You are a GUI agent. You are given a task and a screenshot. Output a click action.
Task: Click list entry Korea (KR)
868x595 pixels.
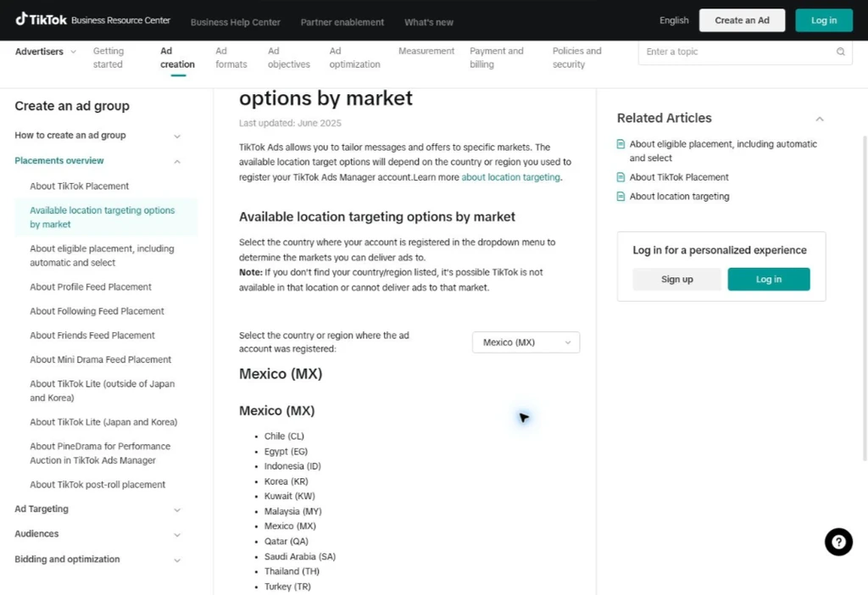coord(287,481)
